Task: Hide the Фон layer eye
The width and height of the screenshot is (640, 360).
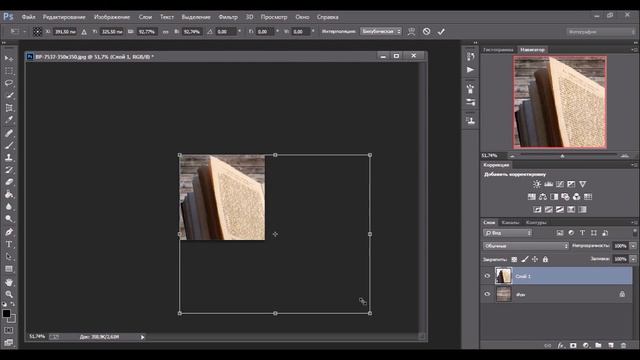Action: pyautogui.click(x=487, y=294)
